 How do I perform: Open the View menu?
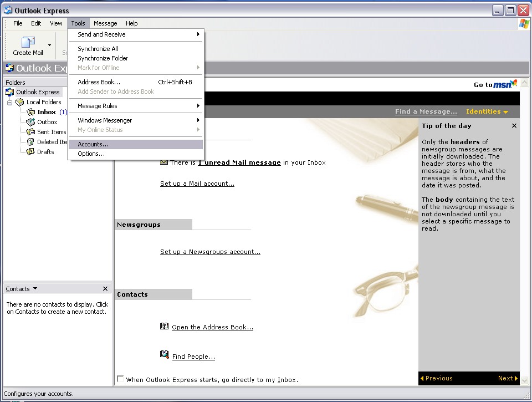(x=56, y=23)
